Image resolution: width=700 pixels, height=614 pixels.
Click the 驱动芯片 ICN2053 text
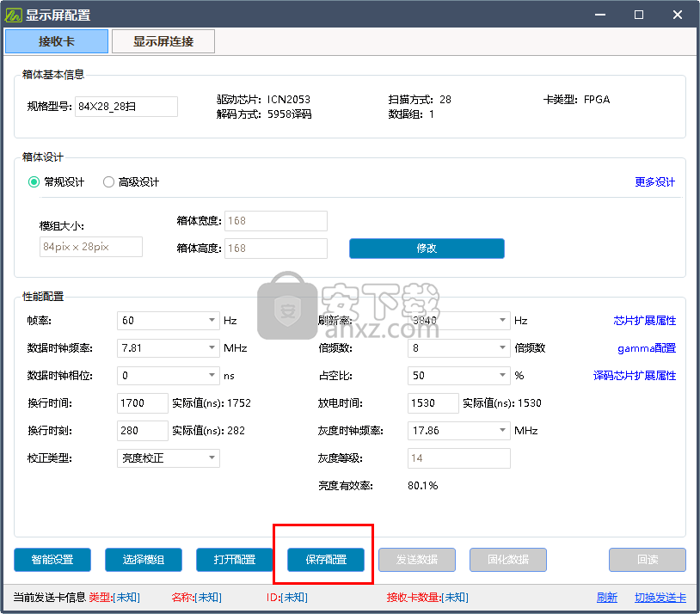pyautogui.click(x=263, y=100)
